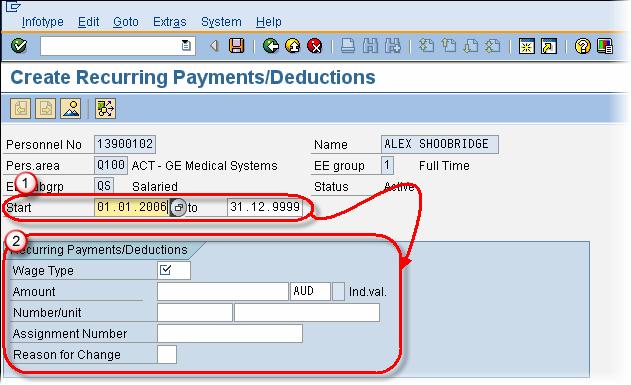Click the Amount input field

[223, 291]
